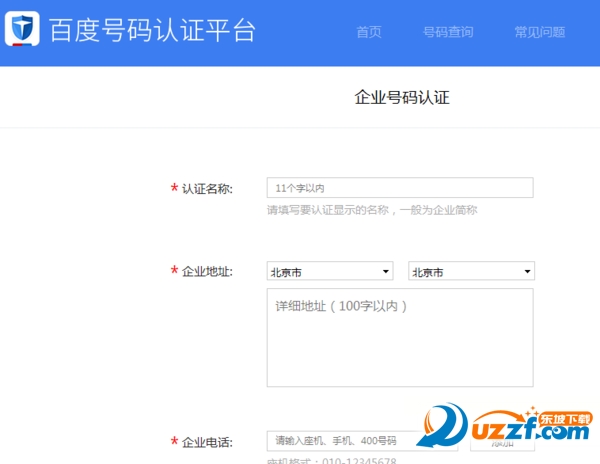The image size is (600, 464).
Task: Focus the 企业电话 phone input
Action: click(x=362, y=441)
